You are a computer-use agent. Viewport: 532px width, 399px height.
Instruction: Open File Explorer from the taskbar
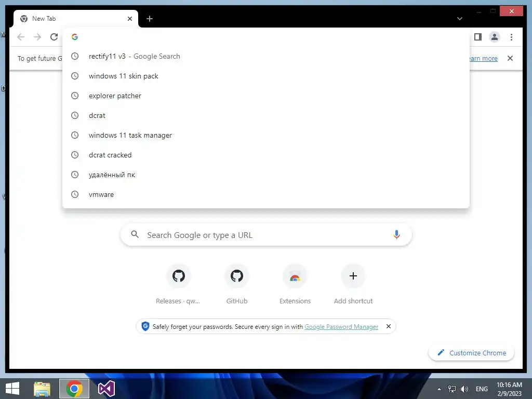[42, 389]
